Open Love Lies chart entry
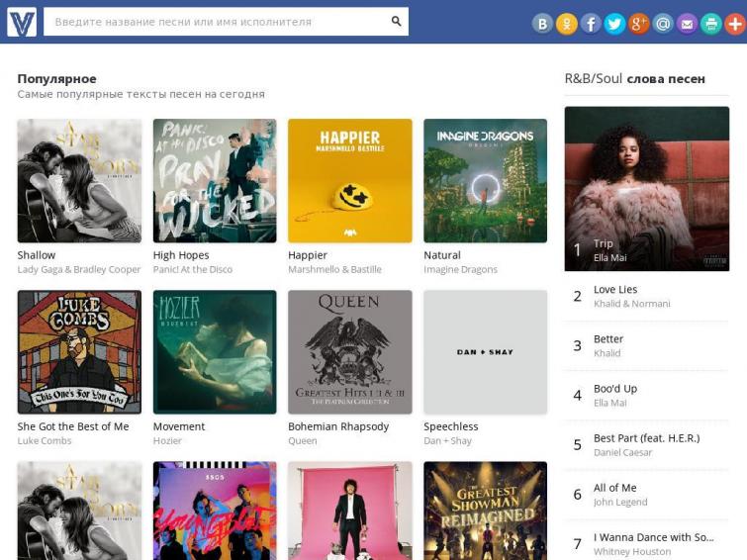Image resolution: width=747 pixels, height=560 pixels. click(615, 289)
